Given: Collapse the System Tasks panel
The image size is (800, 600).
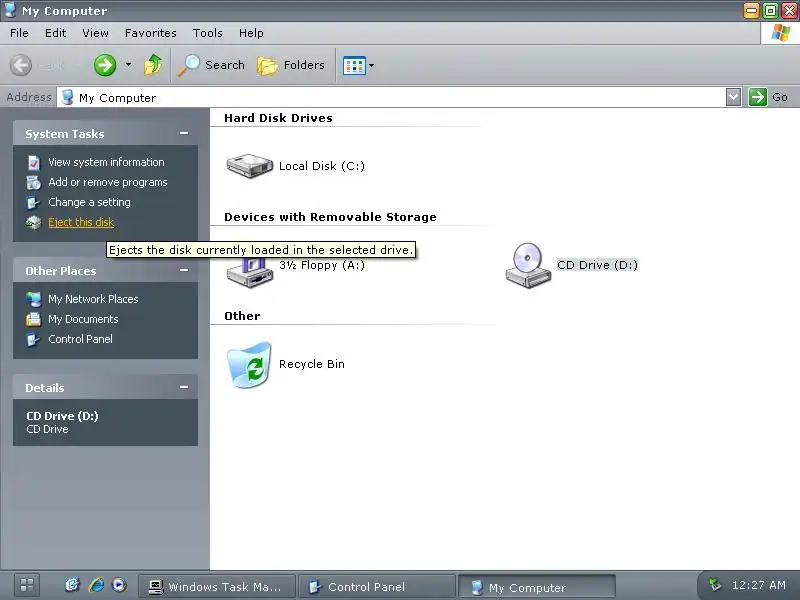Looking at the screenshot, I should [x=184, y=133].
